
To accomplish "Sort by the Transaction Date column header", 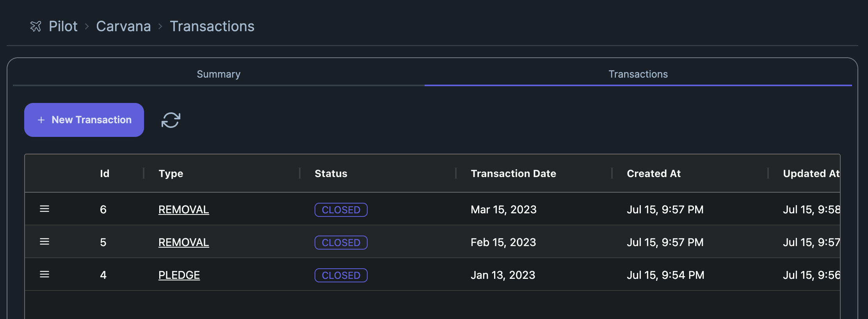I will click(x=513, y=174).
